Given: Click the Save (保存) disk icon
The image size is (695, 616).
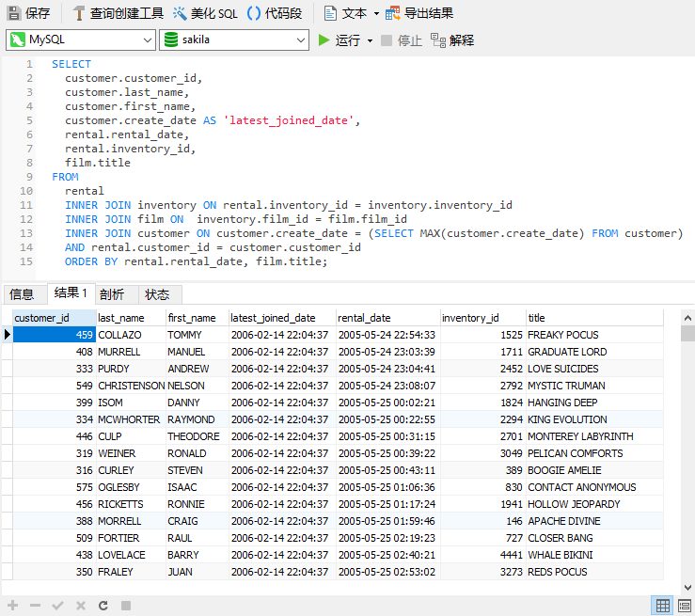Looking at the screenshot, I should point(14,13).
